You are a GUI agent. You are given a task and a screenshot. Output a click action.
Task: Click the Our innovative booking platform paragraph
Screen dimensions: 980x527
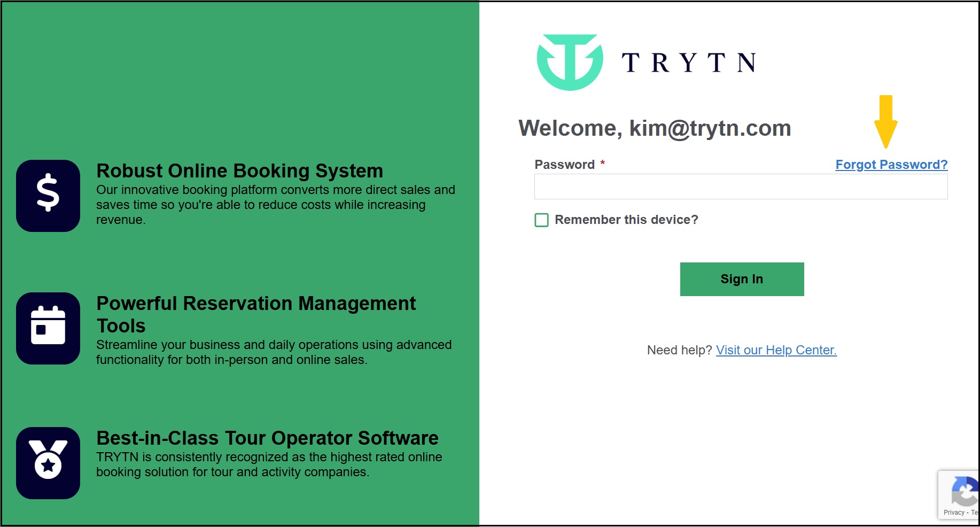click(276, 205)
